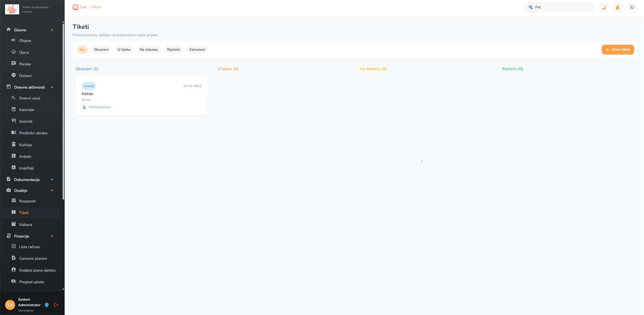Select the Na čekanju filter
The height and width of the screenshot is (315, 644).
point(149,49)
